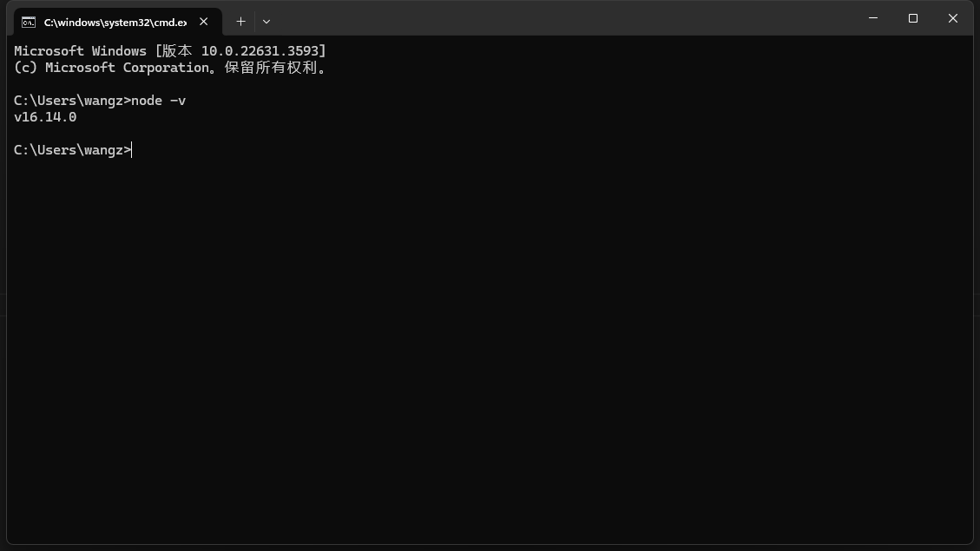Click the "Microsoft Corporation" copyright text

coord(127,68)
